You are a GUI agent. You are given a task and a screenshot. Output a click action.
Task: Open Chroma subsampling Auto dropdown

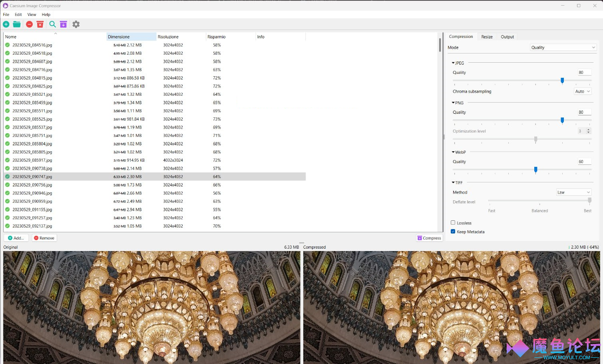point(583,91)
